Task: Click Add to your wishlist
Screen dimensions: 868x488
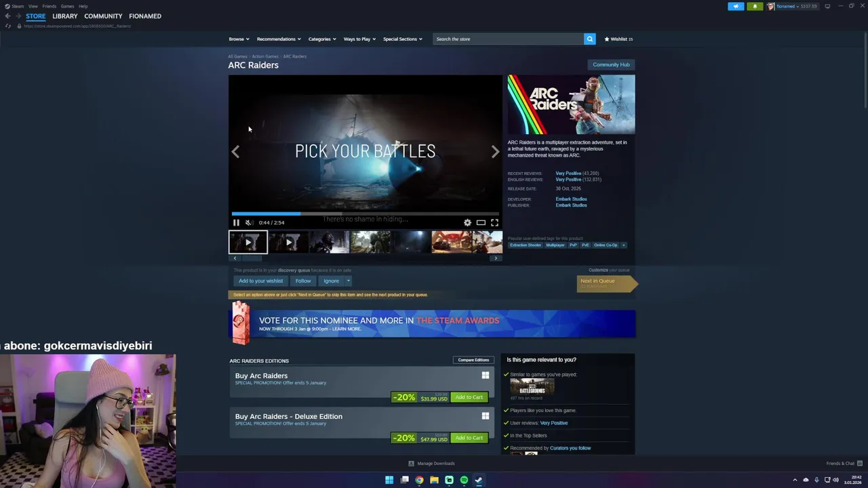Action: point(260,281)
